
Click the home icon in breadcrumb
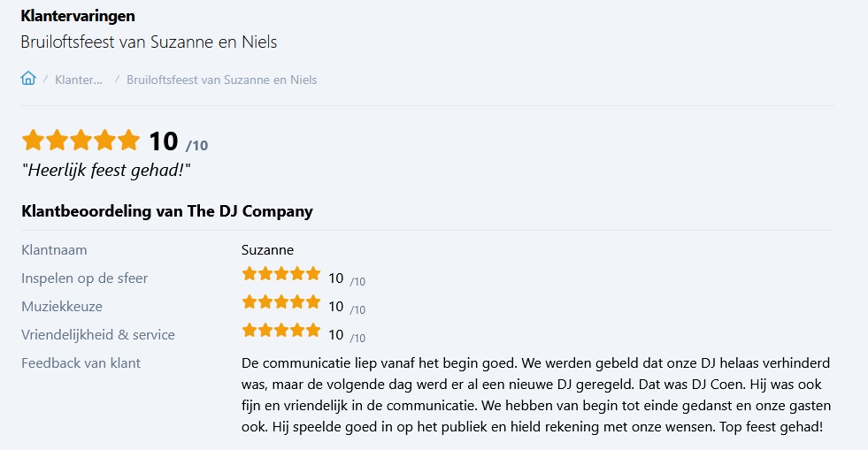(x=28, y=79)
